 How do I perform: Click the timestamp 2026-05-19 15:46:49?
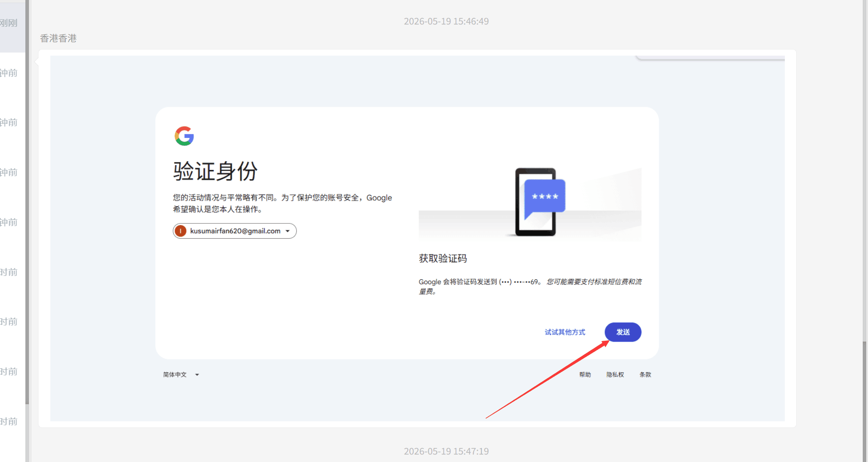pos(446,21)
